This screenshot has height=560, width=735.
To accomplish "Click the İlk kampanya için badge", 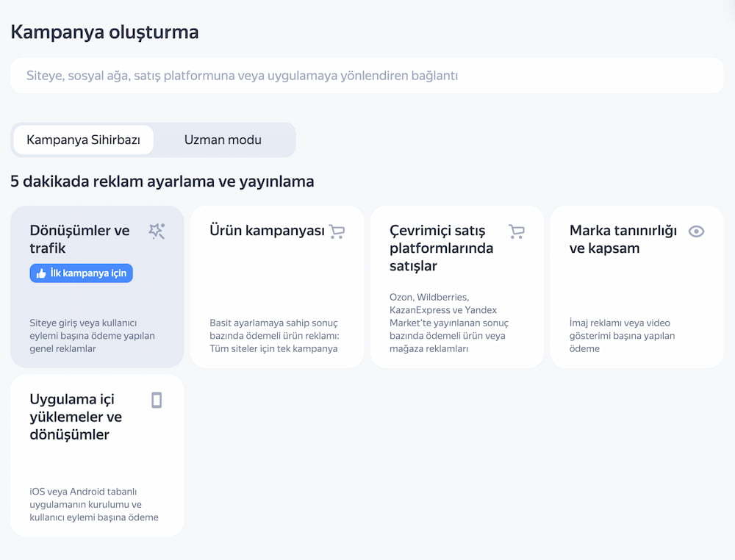I will pos(81,273).
